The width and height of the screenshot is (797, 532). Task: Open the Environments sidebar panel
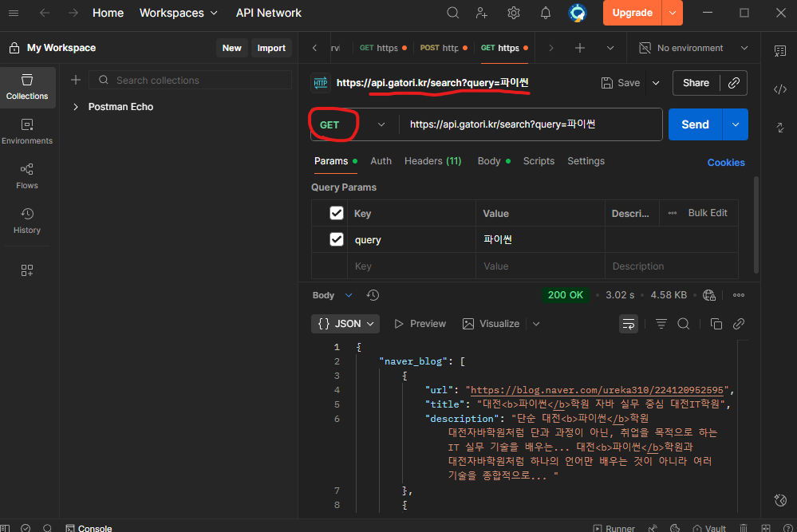(27, 132)
